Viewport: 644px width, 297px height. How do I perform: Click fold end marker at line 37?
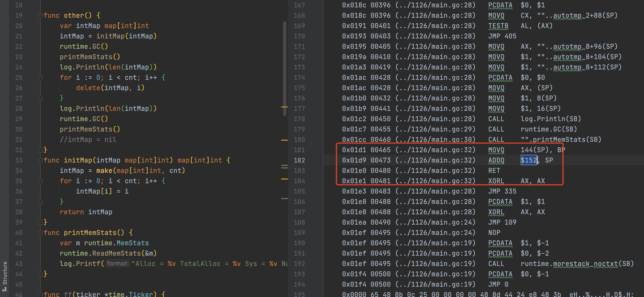click(x=40, y=202)
